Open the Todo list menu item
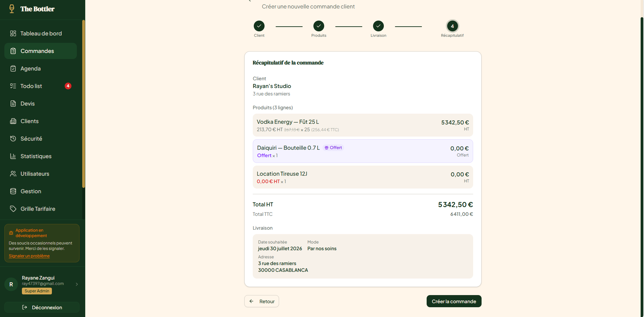Screen dimensions: 644x317 pos(40,86)
